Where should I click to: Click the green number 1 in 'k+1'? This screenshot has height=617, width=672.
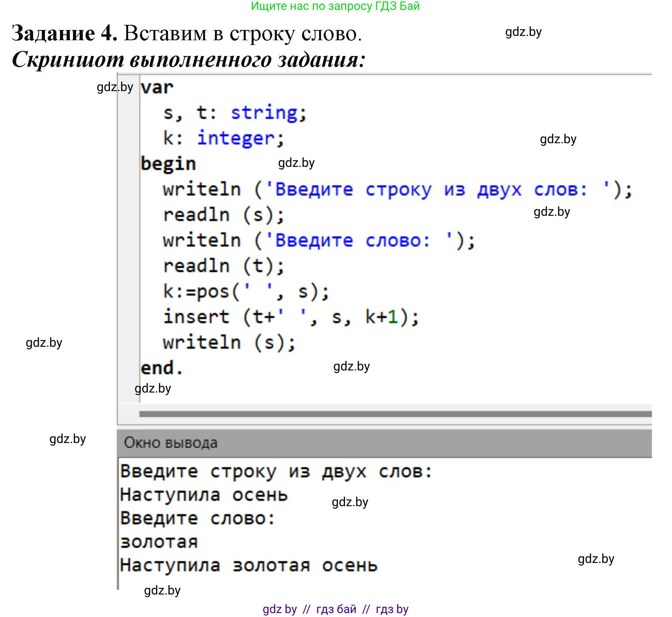click(393, 317)
